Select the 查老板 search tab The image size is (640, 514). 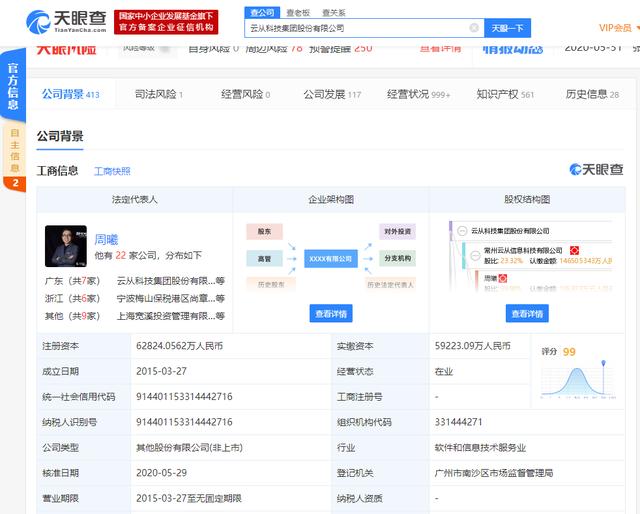298,13
